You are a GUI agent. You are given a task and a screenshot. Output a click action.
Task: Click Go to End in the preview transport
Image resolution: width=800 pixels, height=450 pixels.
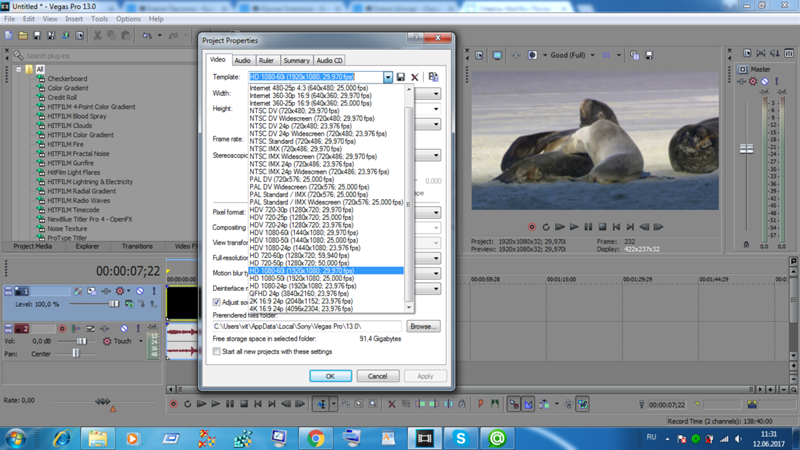[630, 227]
